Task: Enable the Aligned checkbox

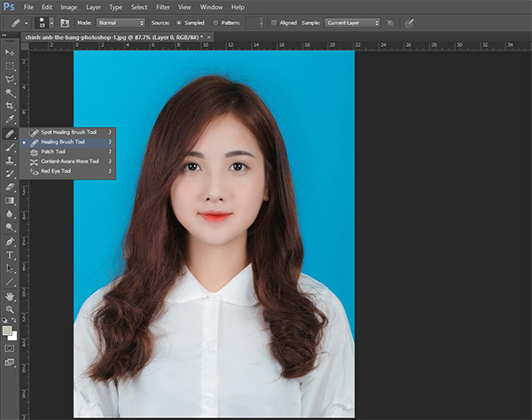Action: [273, 22]
